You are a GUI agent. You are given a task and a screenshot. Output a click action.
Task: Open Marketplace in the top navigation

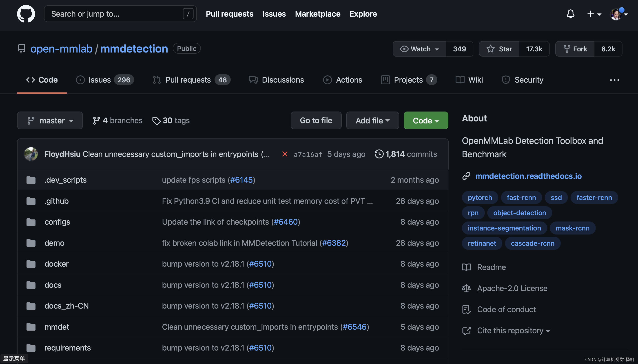point(317,14)
